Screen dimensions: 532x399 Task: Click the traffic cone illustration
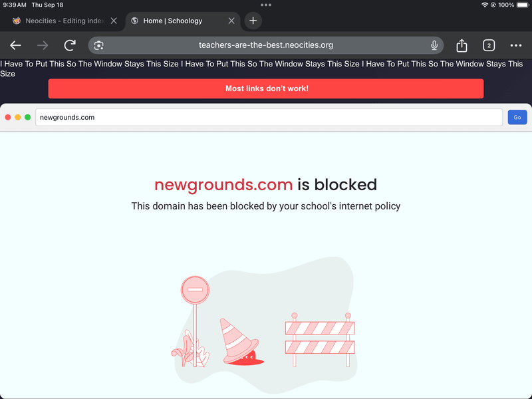tap(241, 341)
